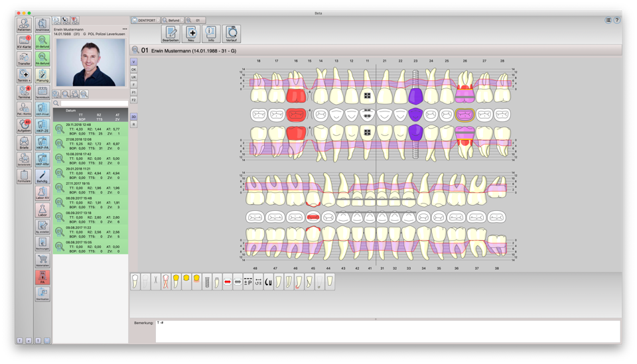The width and height of the screenshot is (637, 364).
Task: Open the Verlauf history icon
Action: pyautogui.click(x=232, y=34)
